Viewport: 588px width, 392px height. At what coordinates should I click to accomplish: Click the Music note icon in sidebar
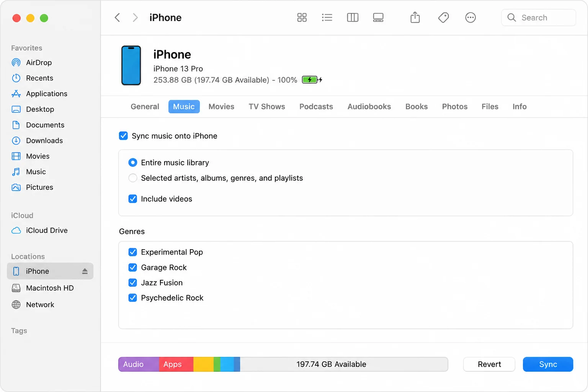pos(16,172)
